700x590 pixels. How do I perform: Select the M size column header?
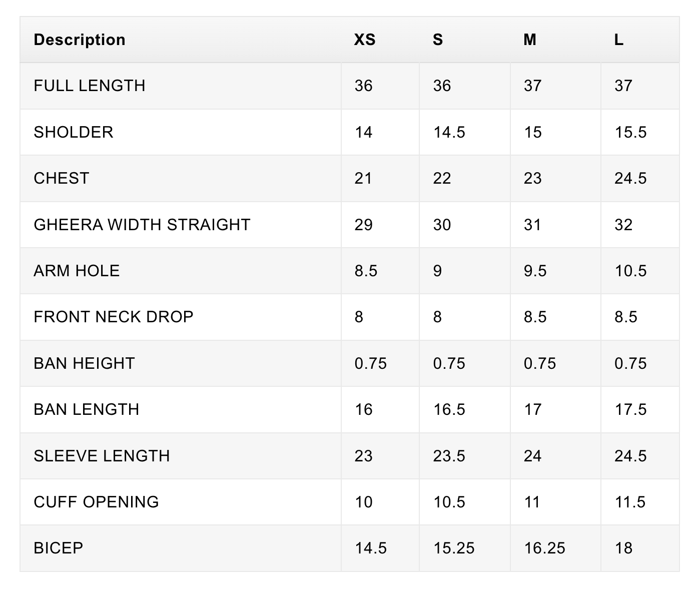[x=530, y=40]
